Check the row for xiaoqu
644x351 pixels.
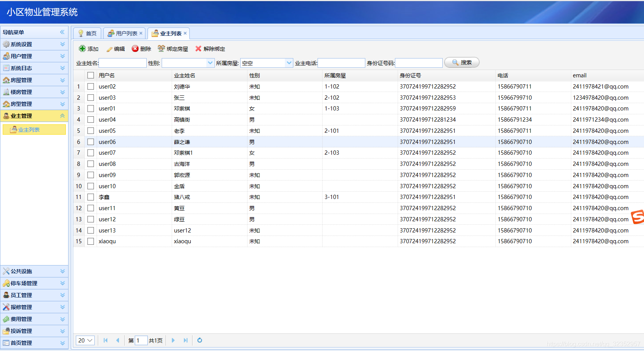click(90, 241)
